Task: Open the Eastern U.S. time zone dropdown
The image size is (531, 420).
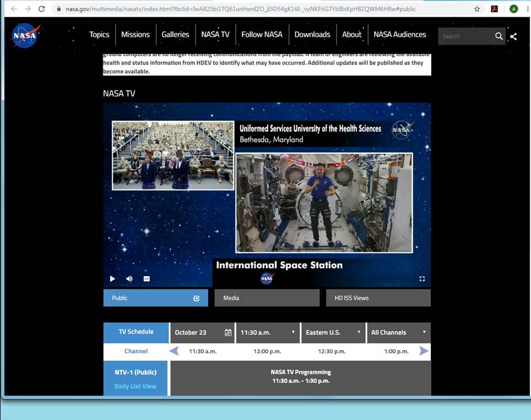Action: (333, 333)
